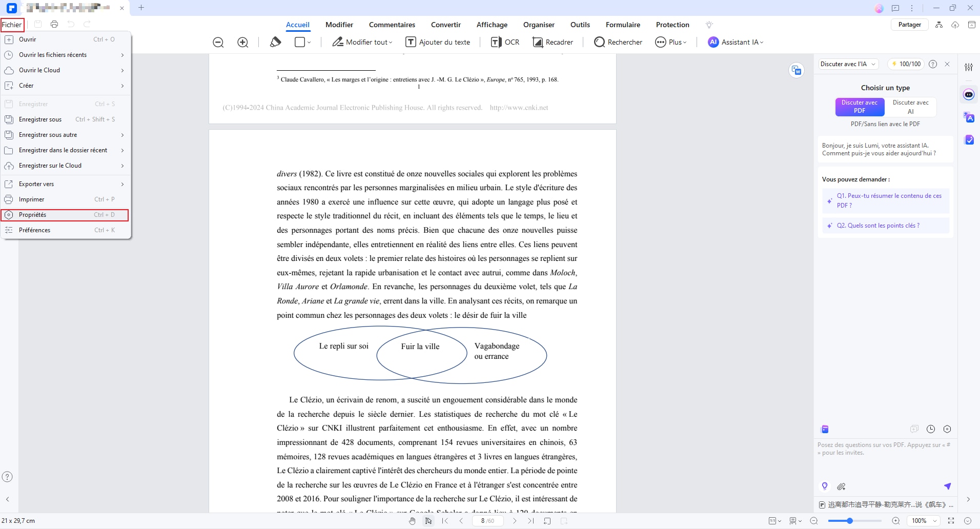Open Assistant IA dropdown
The image size is (980, 529).
(736, 42)
